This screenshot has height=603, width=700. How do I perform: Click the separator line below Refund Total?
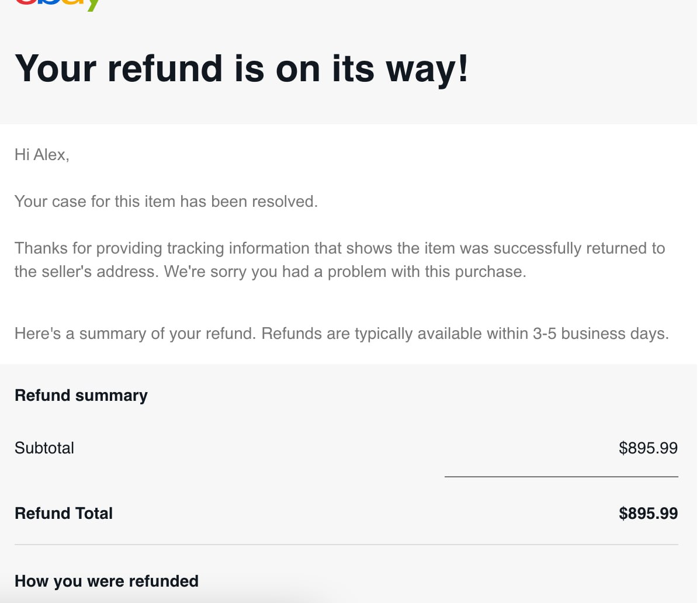(x=346, y=545)
